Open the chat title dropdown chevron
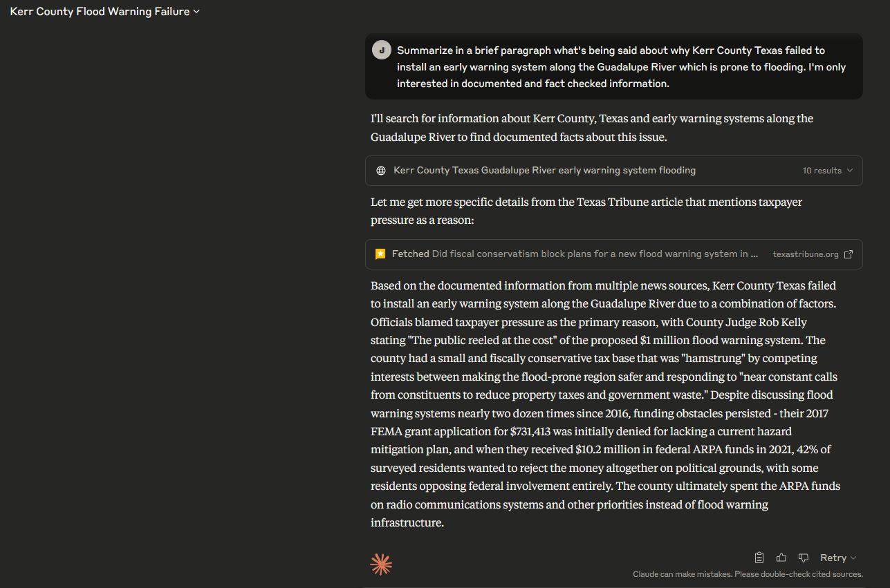The width and height of the screenshot is (890, 588). tap(197, 12)
